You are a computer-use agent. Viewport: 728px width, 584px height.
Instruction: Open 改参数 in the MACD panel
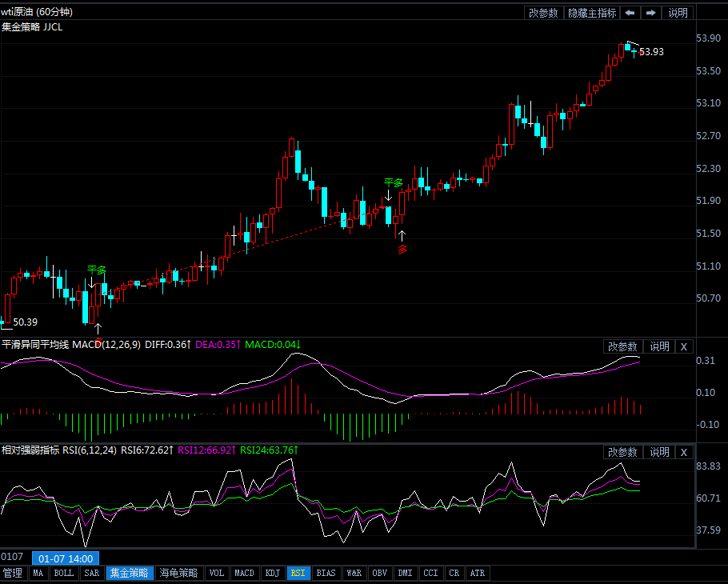[x=622, y=346]
